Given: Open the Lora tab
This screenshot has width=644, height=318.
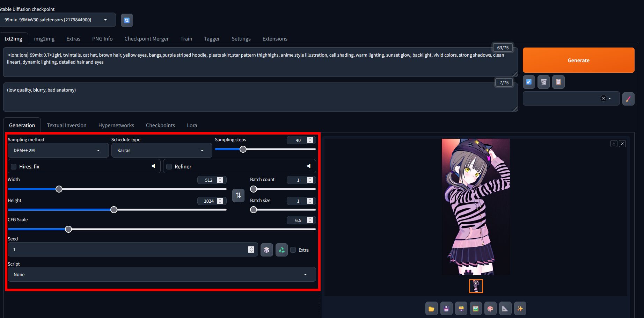Looking at the screenshot, I should click(x=192, y=125).
